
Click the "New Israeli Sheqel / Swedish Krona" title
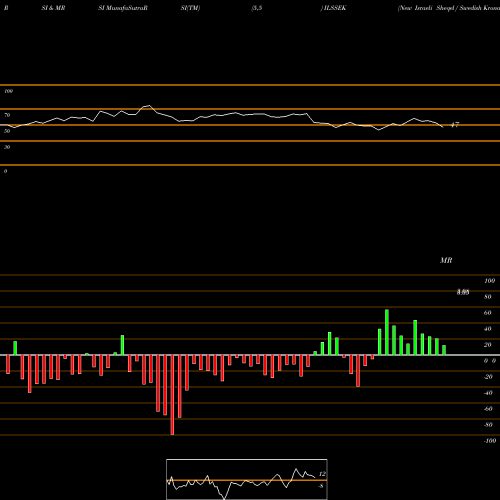click(x=449, y=8)
